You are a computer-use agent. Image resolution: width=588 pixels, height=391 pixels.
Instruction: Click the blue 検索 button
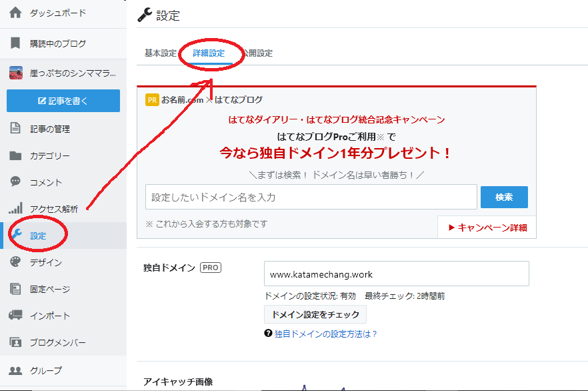pyautogui.click(x=504, y=197)
